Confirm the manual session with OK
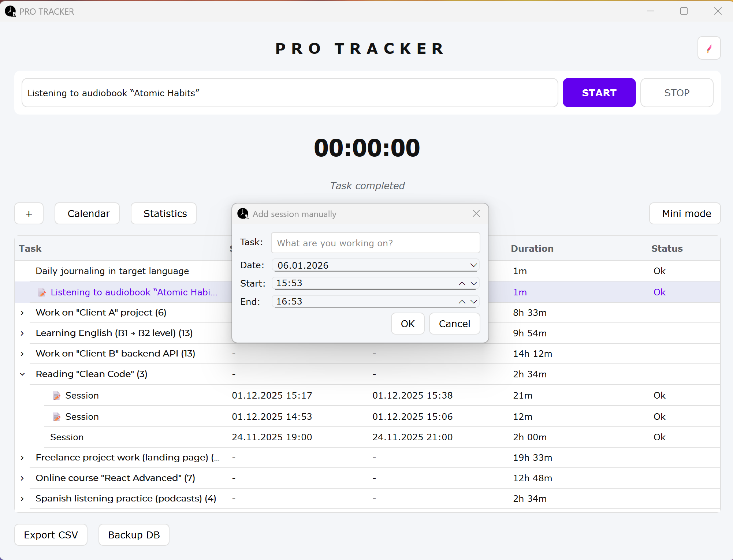This screenshot has width=733, height=560. point(408,324)
